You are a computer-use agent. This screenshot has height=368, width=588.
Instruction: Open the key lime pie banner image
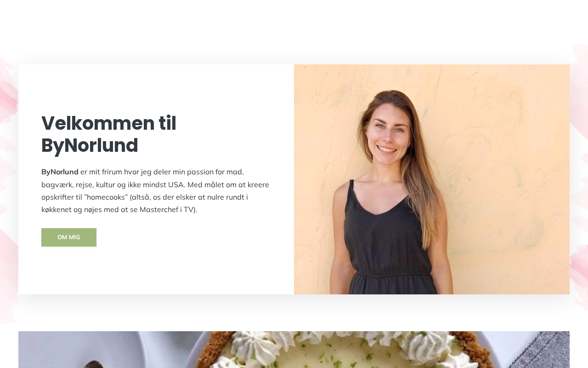[294, 350]
